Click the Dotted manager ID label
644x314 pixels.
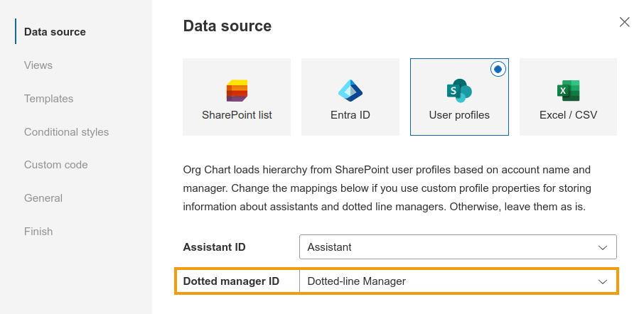click(231, 281)
